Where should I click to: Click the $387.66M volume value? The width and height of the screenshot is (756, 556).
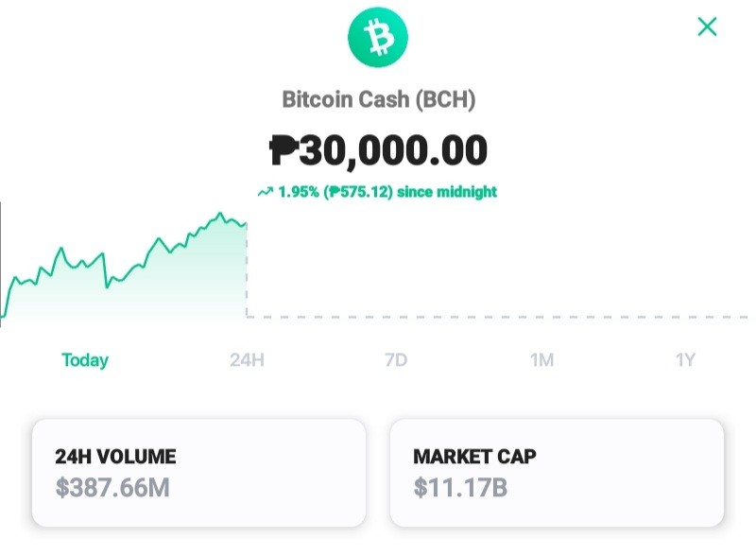click(112, 488)
